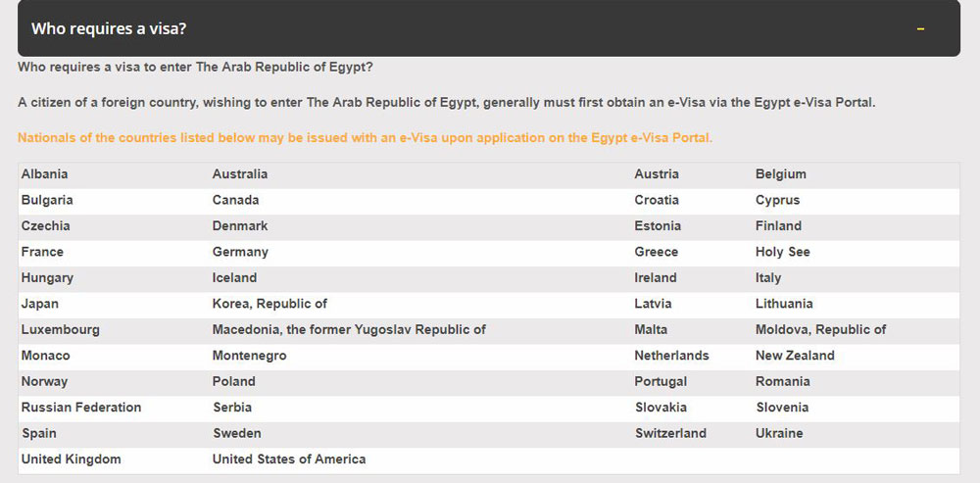Click the New Zealand cell
This screenshot has width=980, height=483.
tap(795, 356)
